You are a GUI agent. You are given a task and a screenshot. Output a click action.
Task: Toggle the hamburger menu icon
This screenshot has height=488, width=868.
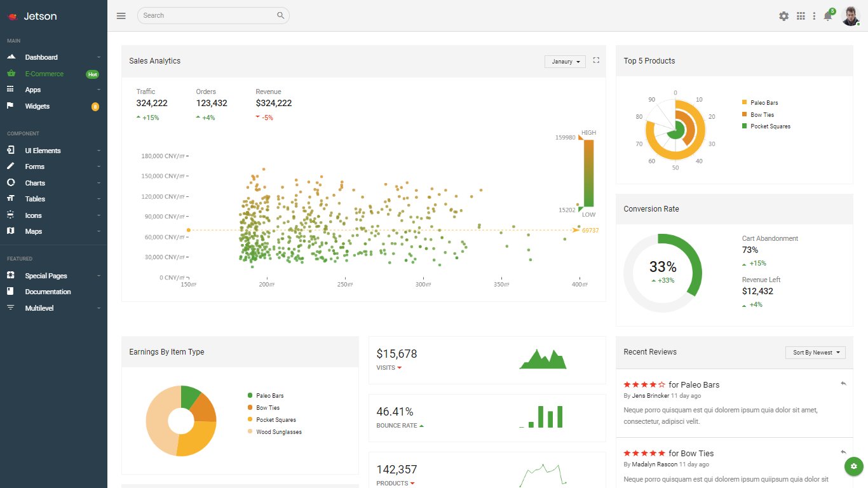click(121, 16)
